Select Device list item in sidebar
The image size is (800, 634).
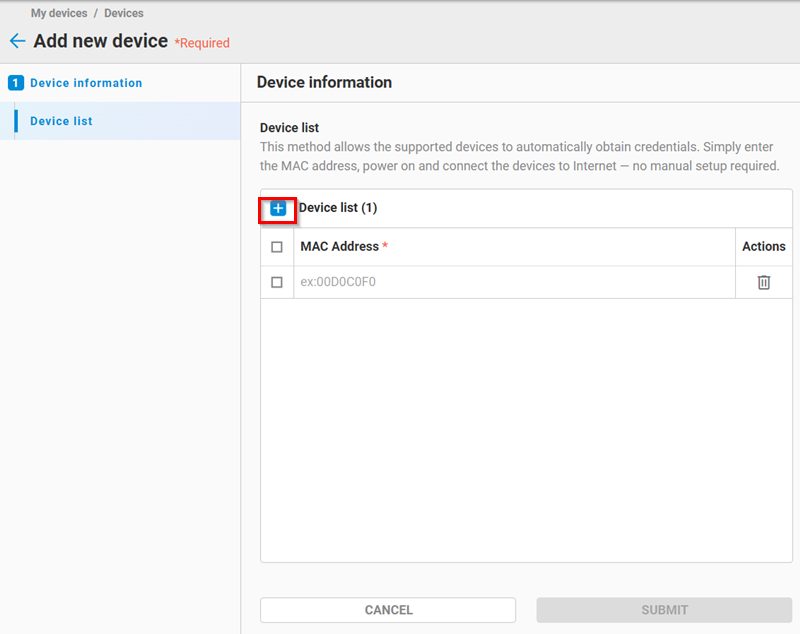(61, 121)
